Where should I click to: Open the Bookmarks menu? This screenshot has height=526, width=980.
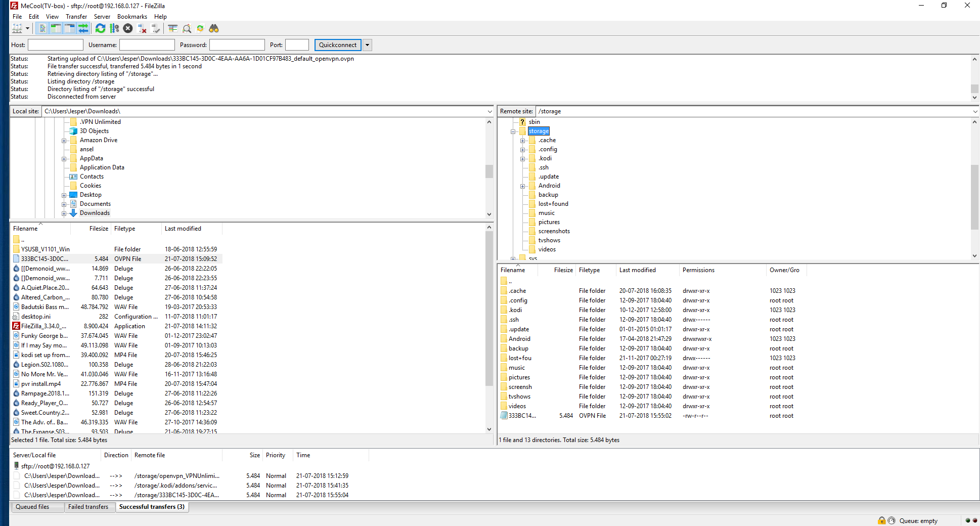pyautogui.click(x=132, y=17)
